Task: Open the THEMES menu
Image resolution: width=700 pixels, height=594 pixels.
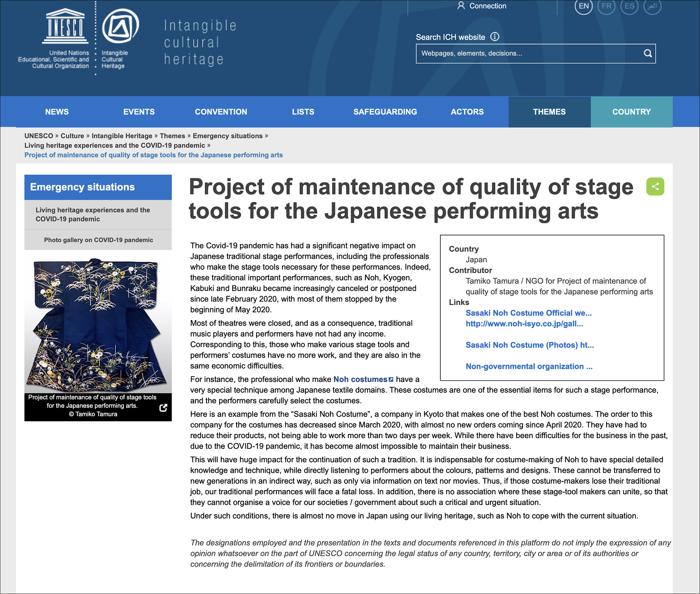Action: (x=549, y=112)
